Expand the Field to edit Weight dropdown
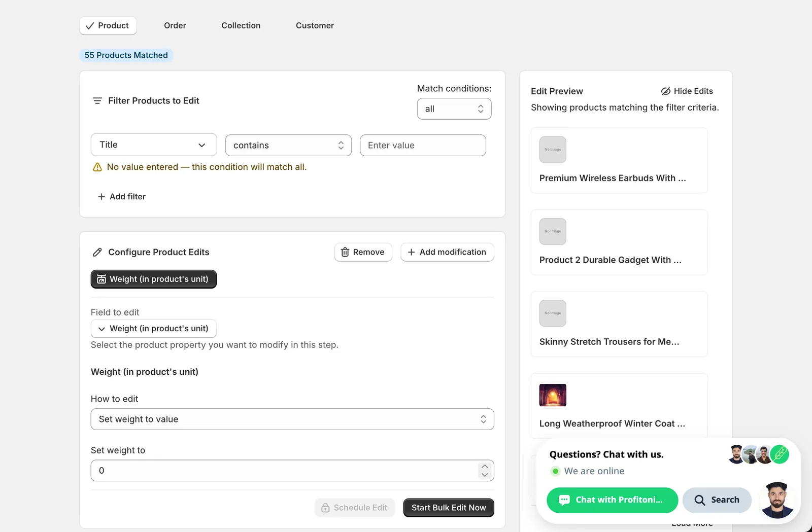 click(154, 329)
